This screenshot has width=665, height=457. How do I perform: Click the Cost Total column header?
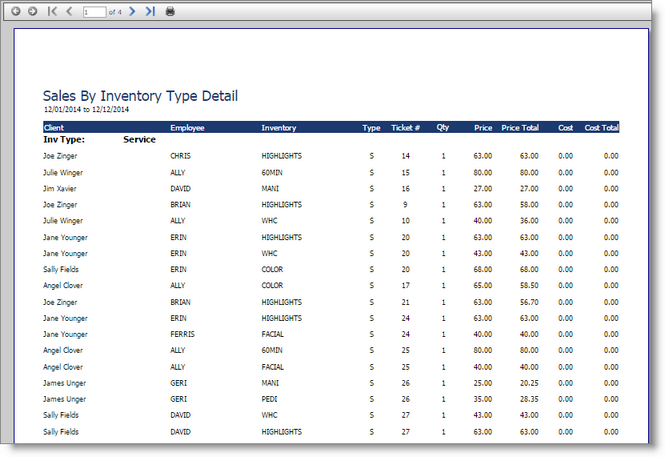coord(601,128)
